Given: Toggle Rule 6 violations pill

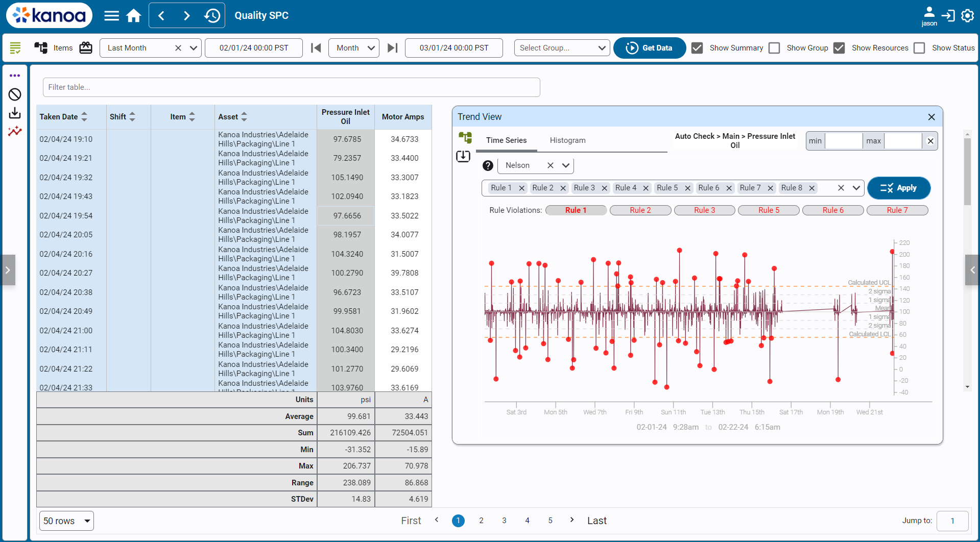Looking at the screenshot, I should click(833, 210).
